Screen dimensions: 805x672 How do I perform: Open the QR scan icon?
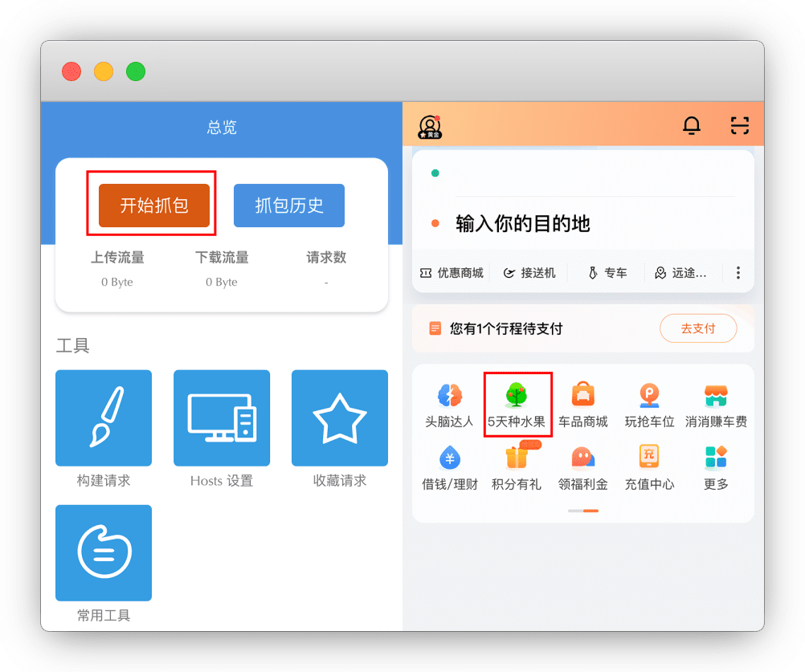pyautogui.click(x=739, y=125)
